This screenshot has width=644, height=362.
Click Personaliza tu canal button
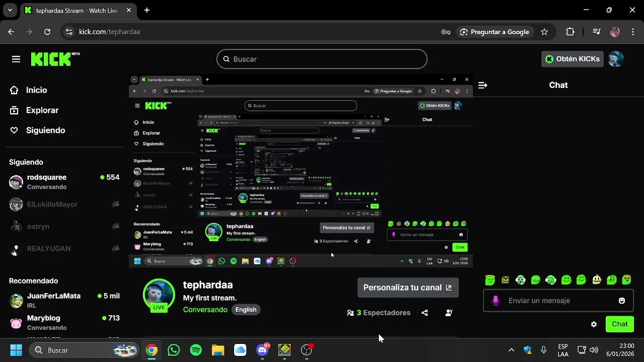coord(408,288)
